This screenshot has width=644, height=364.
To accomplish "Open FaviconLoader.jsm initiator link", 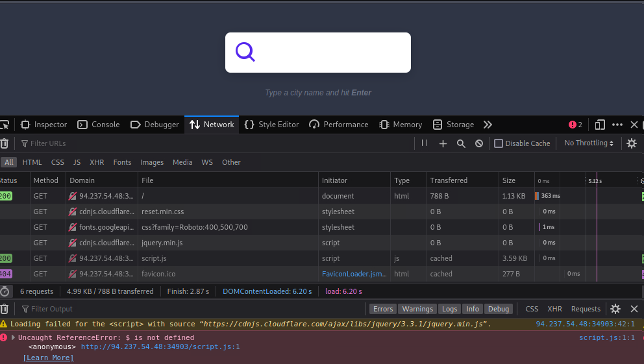I will pos(354,274).
